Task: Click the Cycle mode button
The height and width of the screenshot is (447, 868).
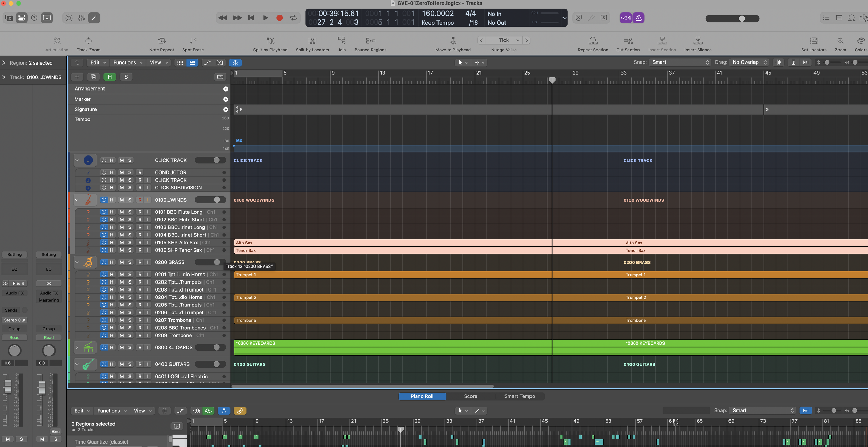Action: click(293, 18)
